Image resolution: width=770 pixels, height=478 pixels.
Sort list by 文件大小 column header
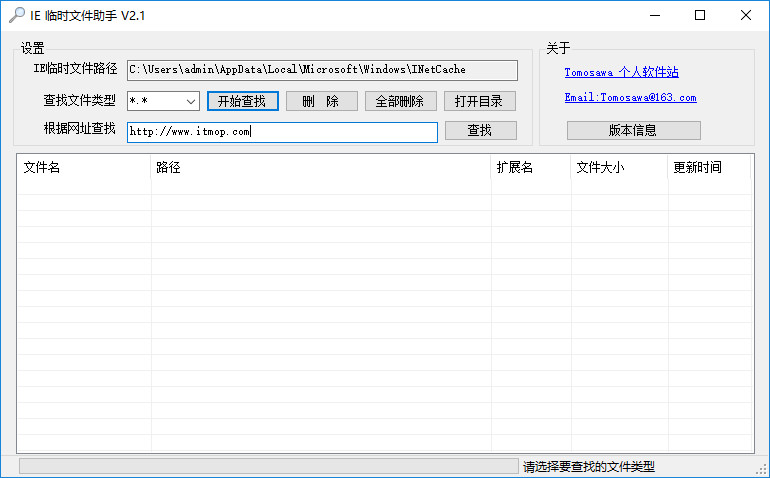pyautogui.click(x=619, y=168)
